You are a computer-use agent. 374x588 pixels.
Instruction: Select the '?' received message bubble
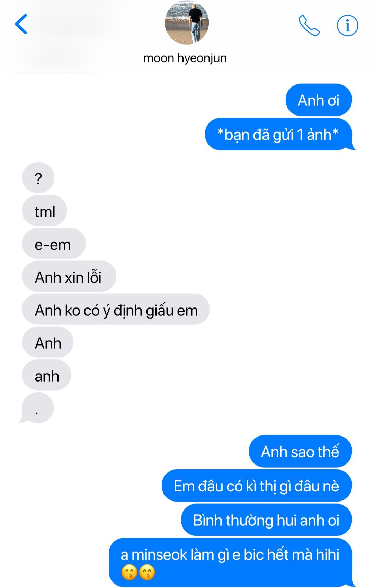click(x=38, y=178)
